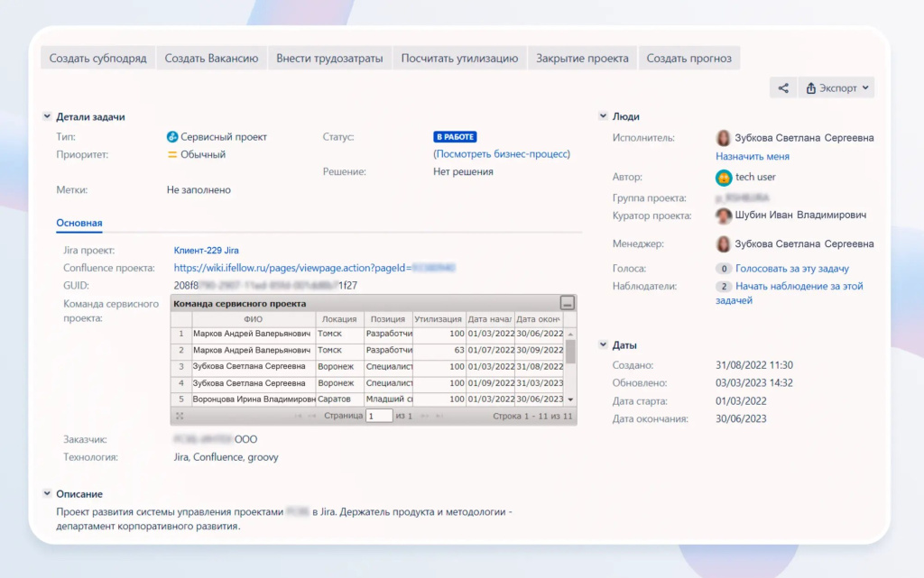Click the team table scrollbar thumb
Image resolution: width=924 pixels, height=578 pixels.
tap(570, 352)
